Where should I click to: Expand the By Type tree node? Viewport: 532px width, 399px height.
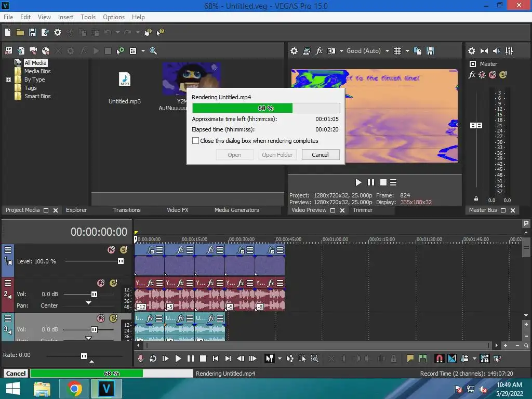pos(8,79)
